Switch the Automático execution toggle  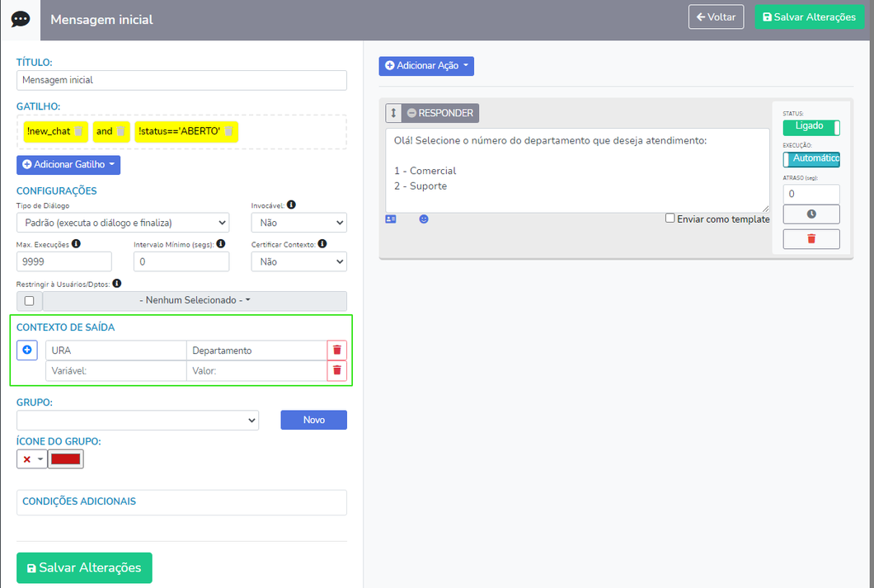(x=811, y=158)
